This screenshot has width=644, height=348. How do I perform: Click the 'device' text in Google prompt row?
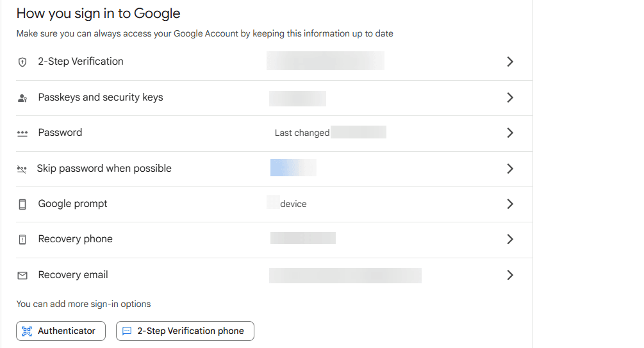tap(293, 204)
